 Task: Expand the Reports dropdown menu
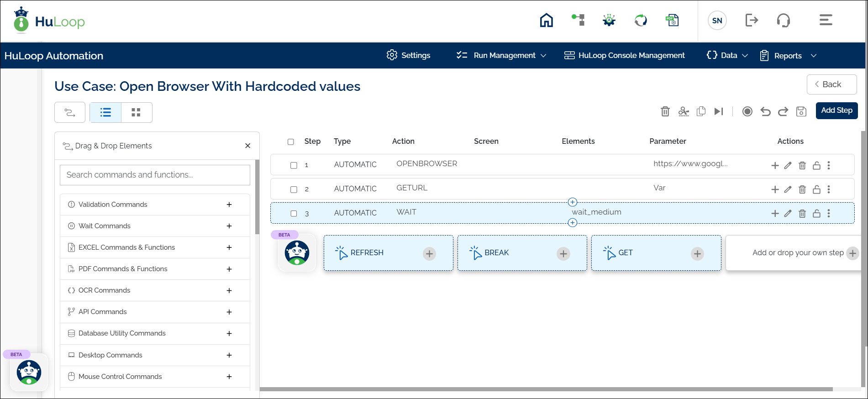click(x=788, y=55)
